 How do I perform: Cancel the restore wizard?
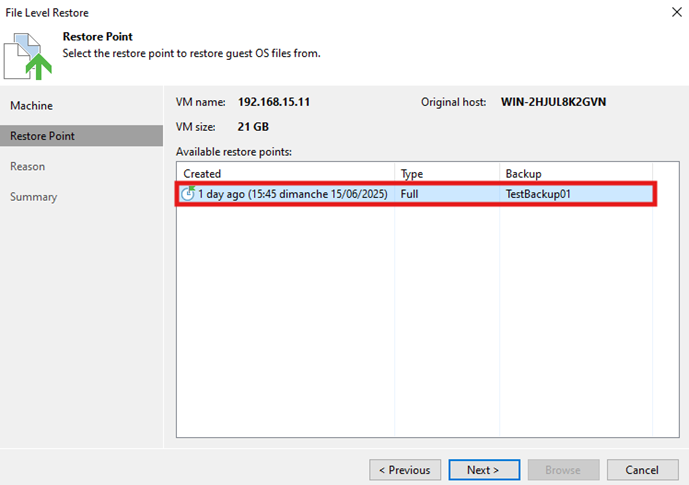pyautogui.click(x=642, y=469)
